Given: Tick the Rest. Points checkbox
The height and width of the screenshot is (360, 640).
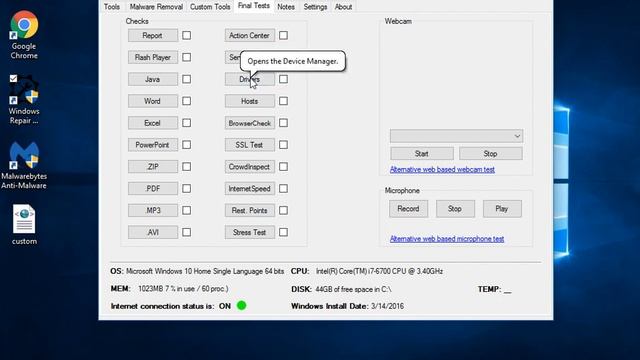Looking at the screenshot, I should 283,210.
